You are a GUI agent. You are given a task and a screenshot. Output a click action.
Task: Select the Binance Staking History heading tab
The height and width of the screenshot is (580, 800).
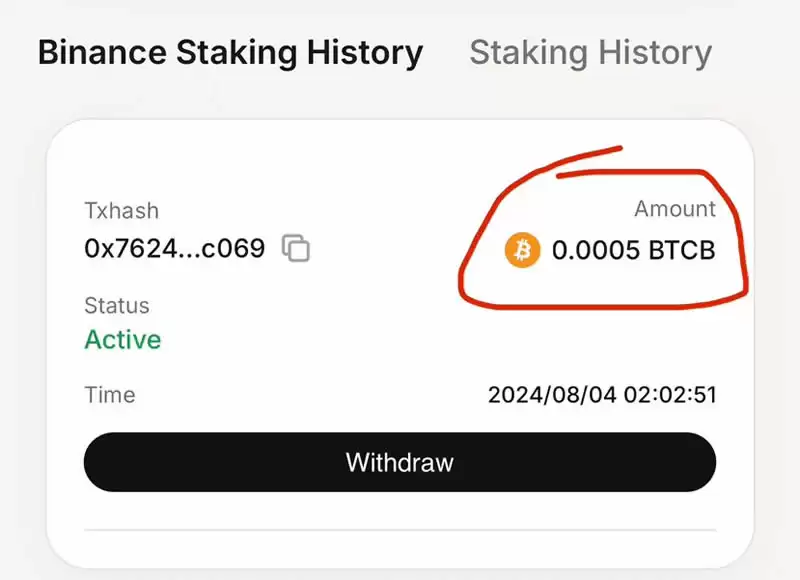coord(228,52)
